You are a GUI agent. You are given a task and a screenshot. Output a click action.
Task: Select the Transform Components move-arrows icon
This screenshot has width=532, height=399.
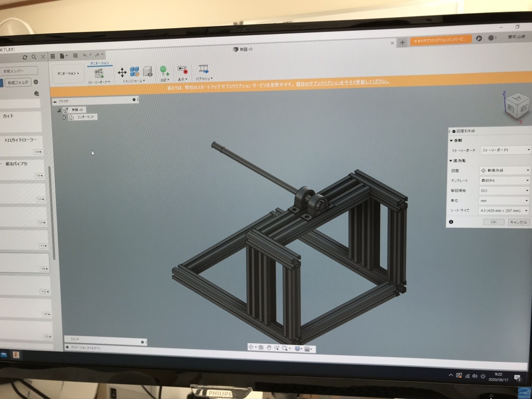[x=122, y=72]
